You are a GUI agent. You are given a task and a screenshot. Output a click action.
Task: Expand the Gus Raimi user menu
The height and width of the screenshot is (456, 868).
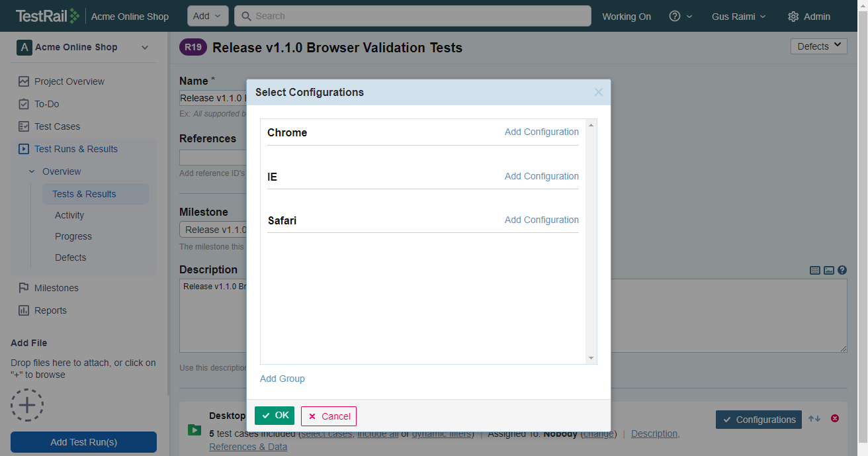(x=738, y=17)
